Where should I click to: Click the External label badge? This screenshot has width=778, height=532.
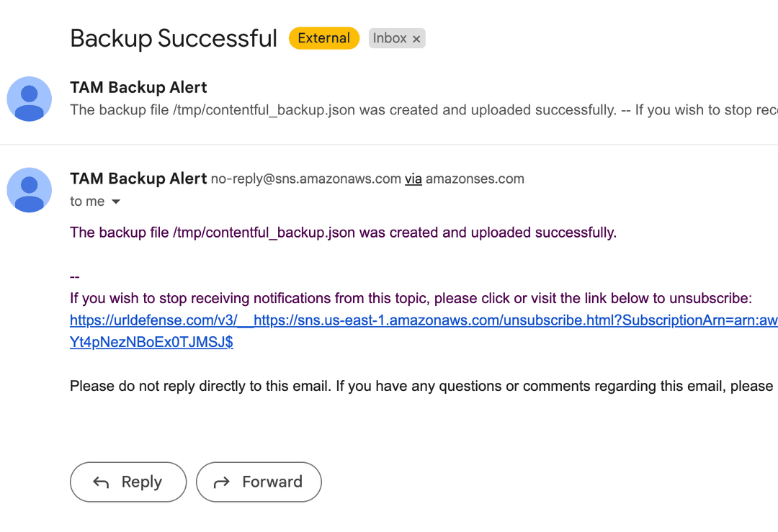323,38
